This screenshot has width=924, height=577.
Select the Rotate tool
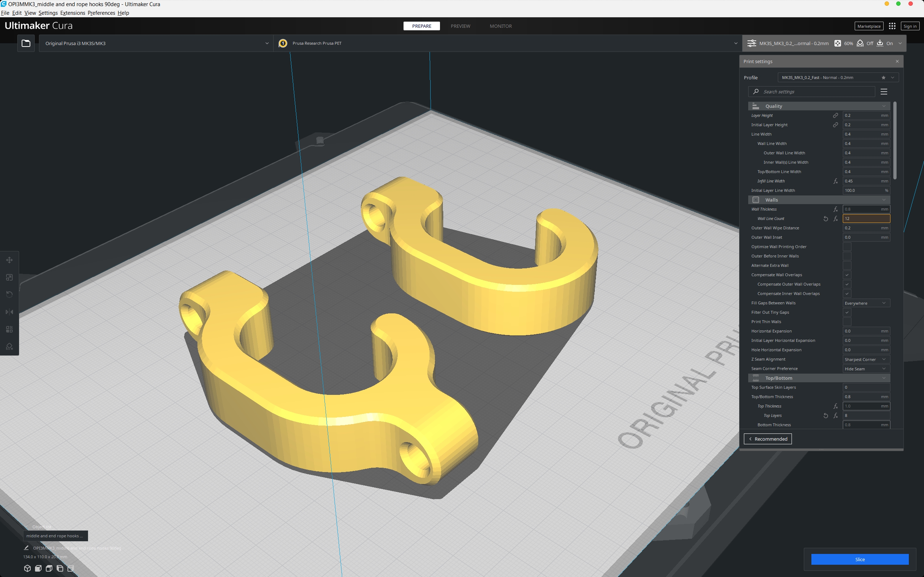pos(9,294)
